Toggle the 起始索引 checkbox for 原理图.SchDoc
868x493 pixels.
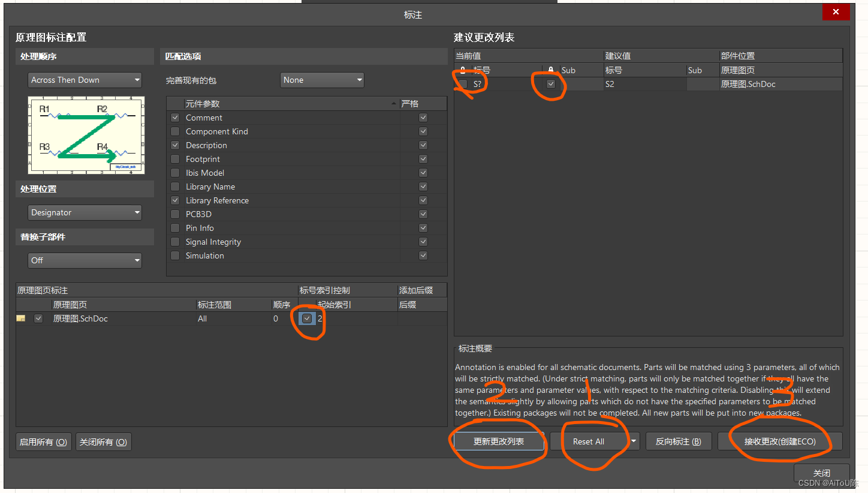click(x=307, y=318)
